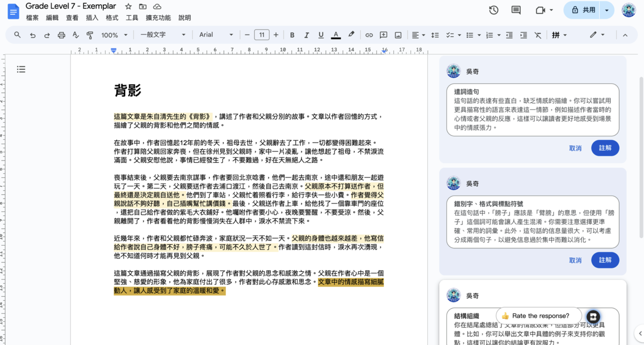The height and width of the screenshot is (345, 644).
Task: Clear formatting with the crossed T icon
Action: (x=538, y=35)
